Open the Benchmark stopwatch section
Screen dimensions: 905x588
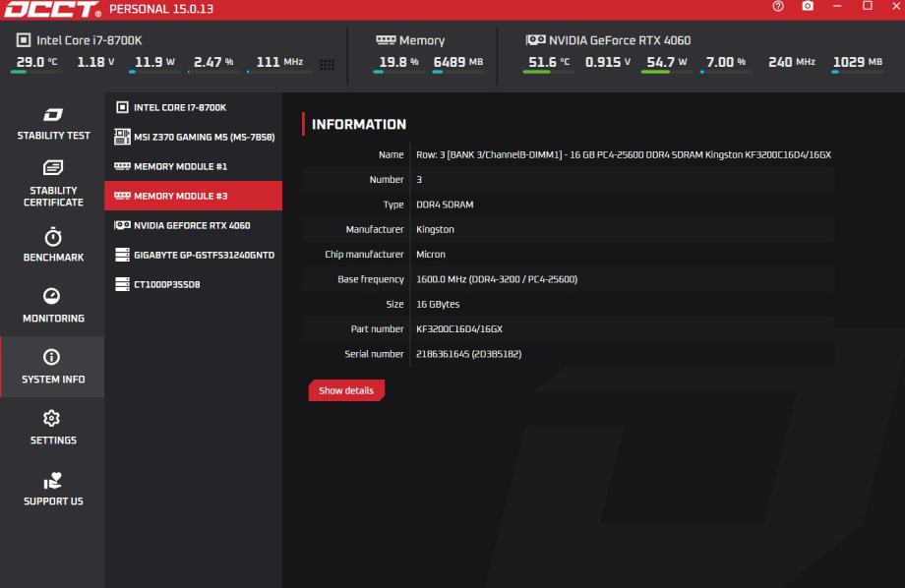point(53,245)
